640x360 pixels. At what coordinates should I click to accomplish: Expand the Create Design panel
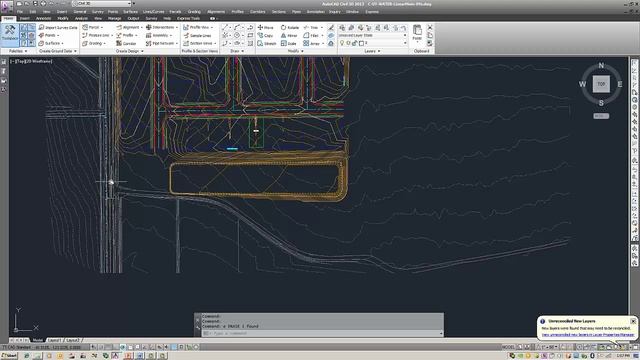click(129, 51)
